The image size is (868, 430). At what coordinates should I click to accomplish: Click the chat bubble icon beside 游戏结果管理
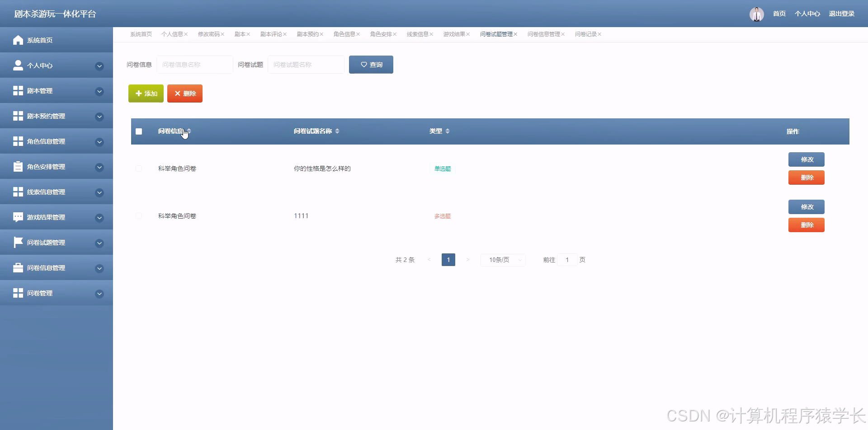[x=18, y=217]
